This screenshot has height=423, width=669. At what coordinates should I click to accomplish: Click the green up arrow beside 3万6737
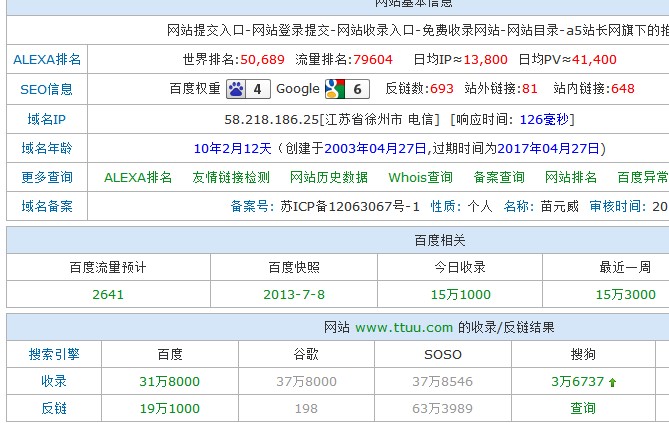(x=612, y=382)
